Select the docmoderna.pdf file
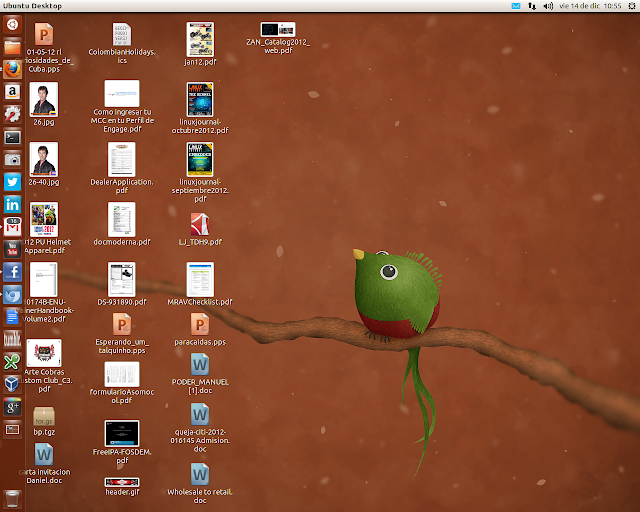The width and height of the screenshot is (640, 512). (x=122, y=224)
